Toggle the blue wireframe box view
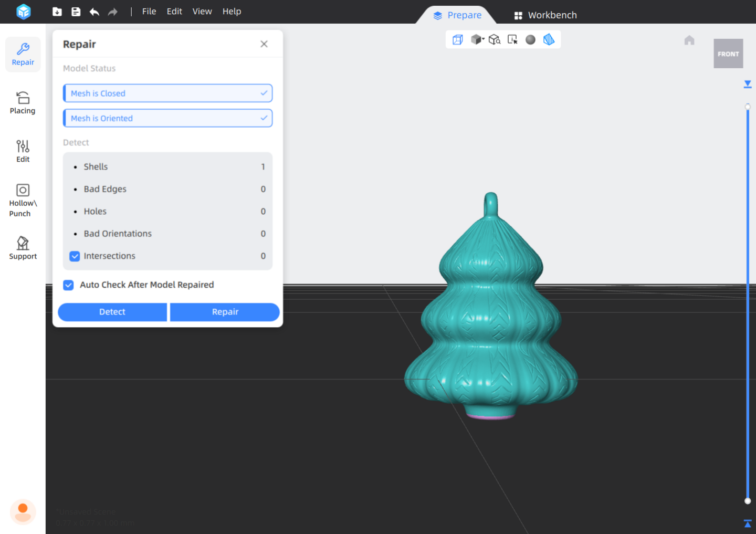756x534 pixels. (x=458, y=40)
